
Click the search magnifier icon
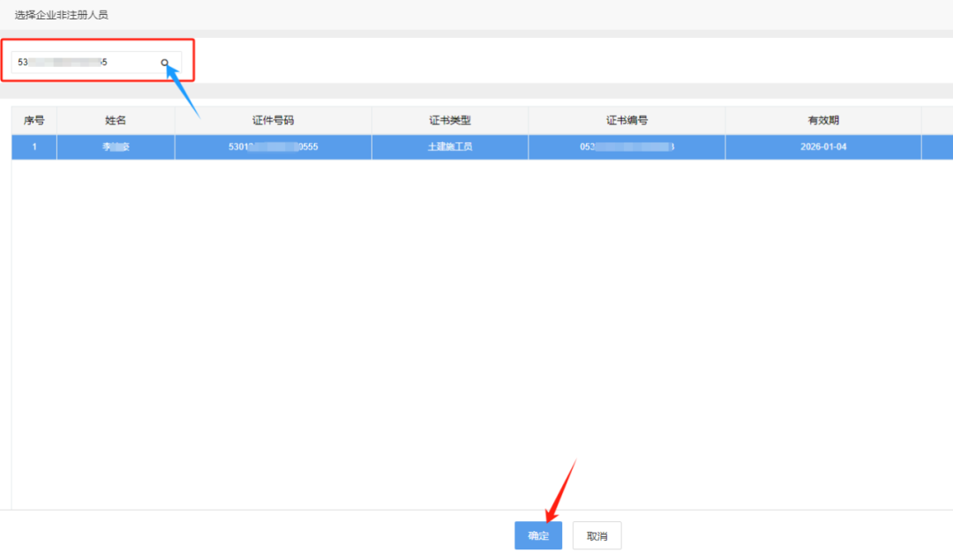point(165,63)
